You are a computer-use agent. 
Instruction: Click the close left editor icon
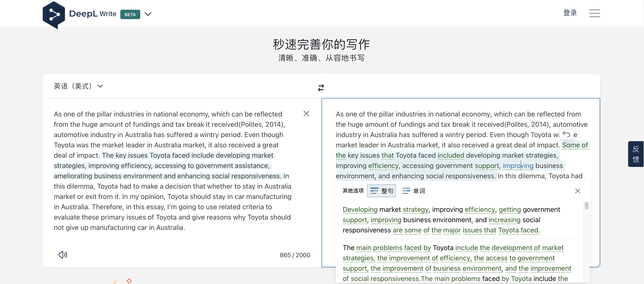(x=306, y=114)
